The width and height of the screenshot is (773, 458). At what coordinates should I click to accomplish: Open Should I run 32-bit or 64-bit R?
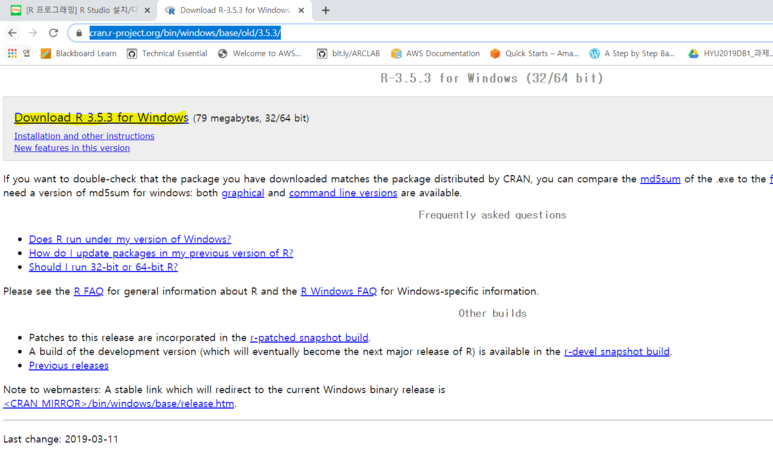[x=104, y=267]
